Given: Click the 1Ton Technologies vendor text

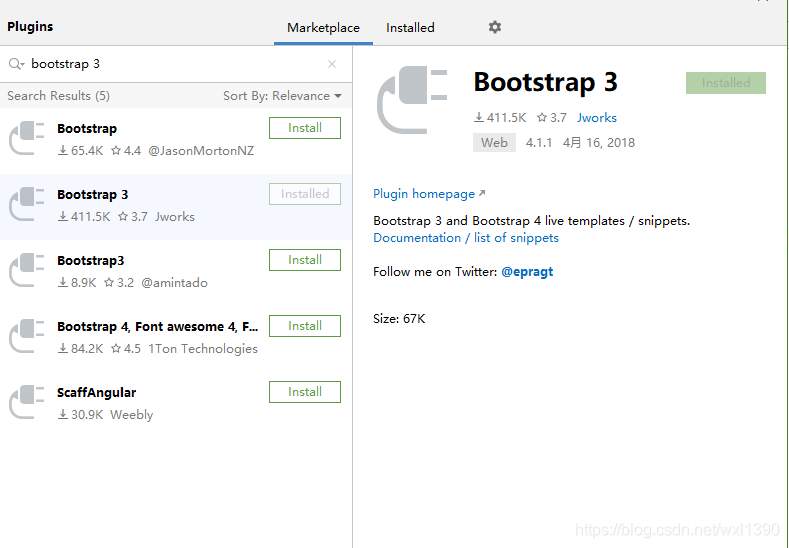Looking at the screenshot, I should [203, 348].
